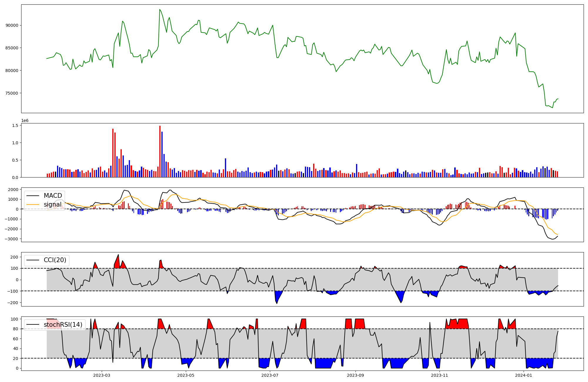Image resolution: width=588 pixels, height=382 pixels.
Task: Select the 2023-05 date tick label
Action: [x=186, y=375]
